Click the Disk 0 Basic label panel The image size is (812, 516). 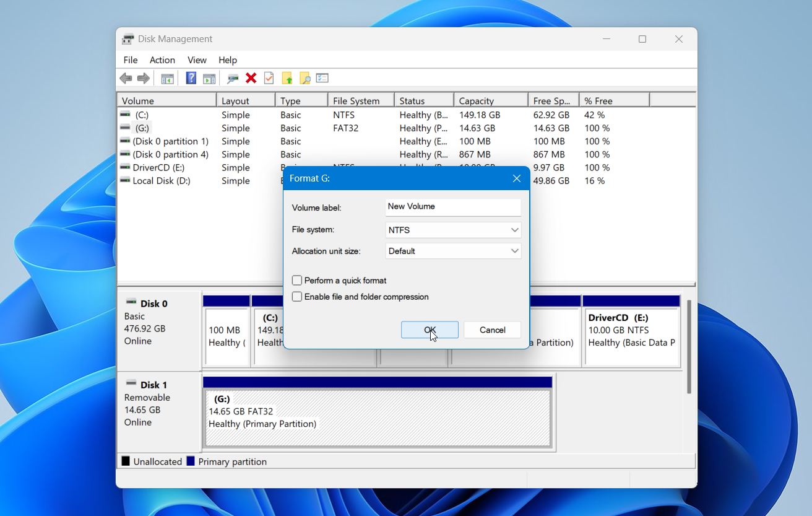[159, 331]
